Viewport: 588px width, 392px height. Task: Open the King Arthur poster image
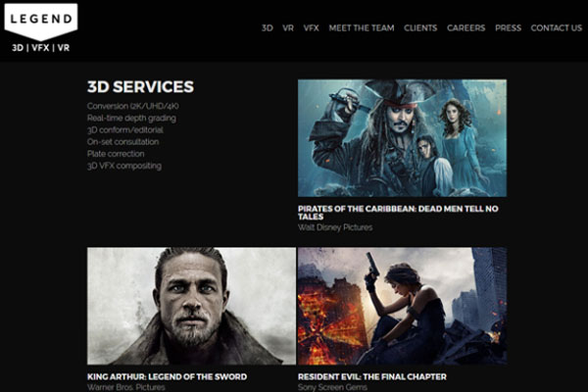click(x=191, y=306)
